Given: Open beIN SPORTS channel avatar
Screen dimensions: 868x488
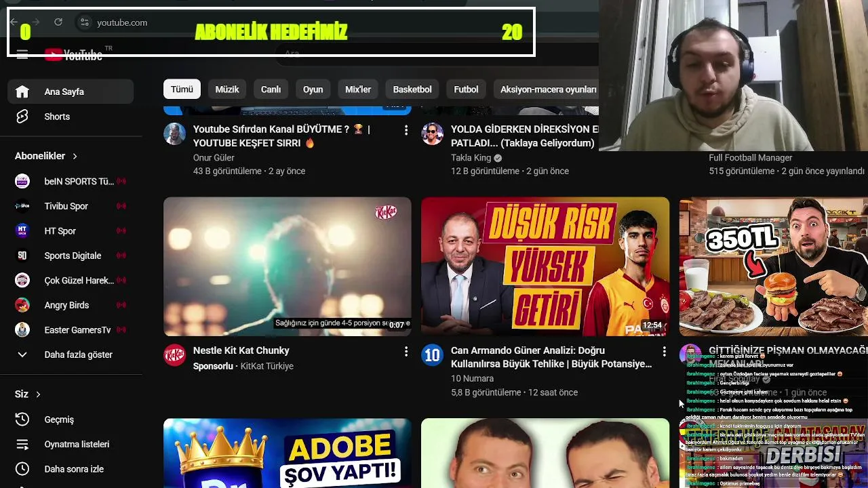Looking at the screenshot, I should (22, 181).
